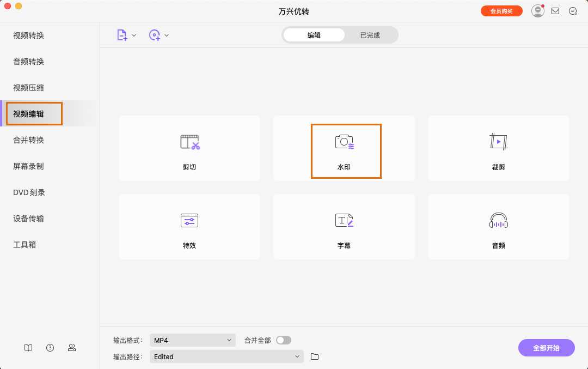588x369 pixels.
Task: Click the 会员购买 purchase button
Action: coord(501,10)
